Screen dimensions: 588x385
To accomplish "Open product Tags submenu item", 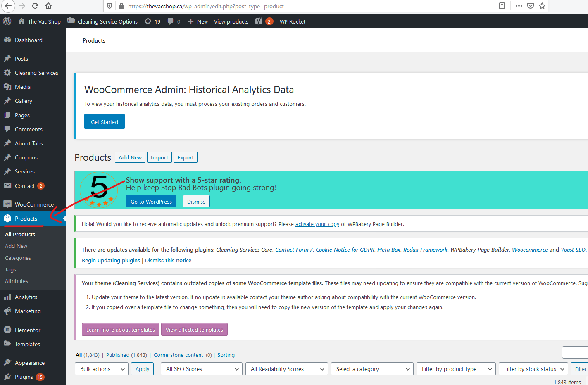I will (10, 269).
